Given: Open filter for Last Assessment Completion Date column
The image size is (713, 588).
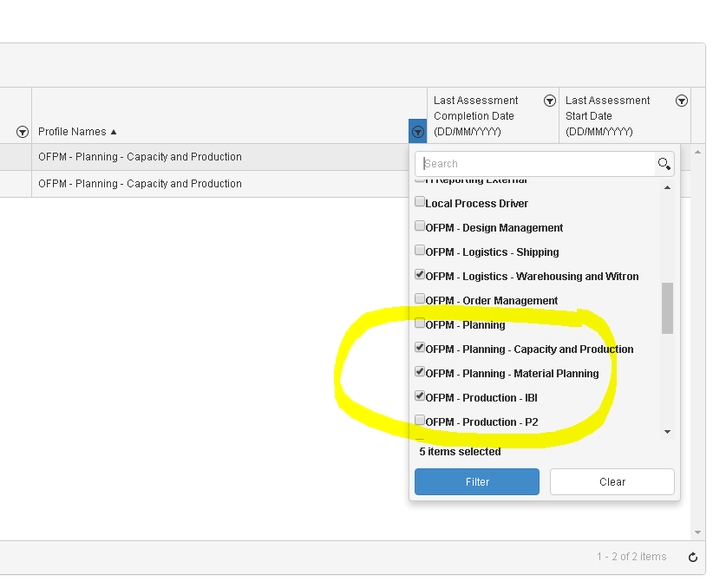Looking at the screenshot, I should 550,101.
